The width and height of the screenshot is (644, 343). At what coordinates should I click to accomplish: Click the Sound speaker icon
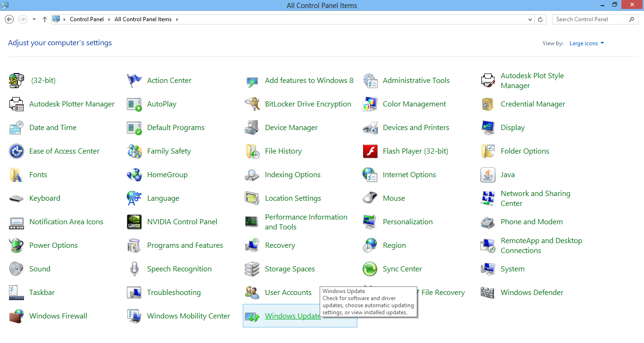tap(17, 269)
